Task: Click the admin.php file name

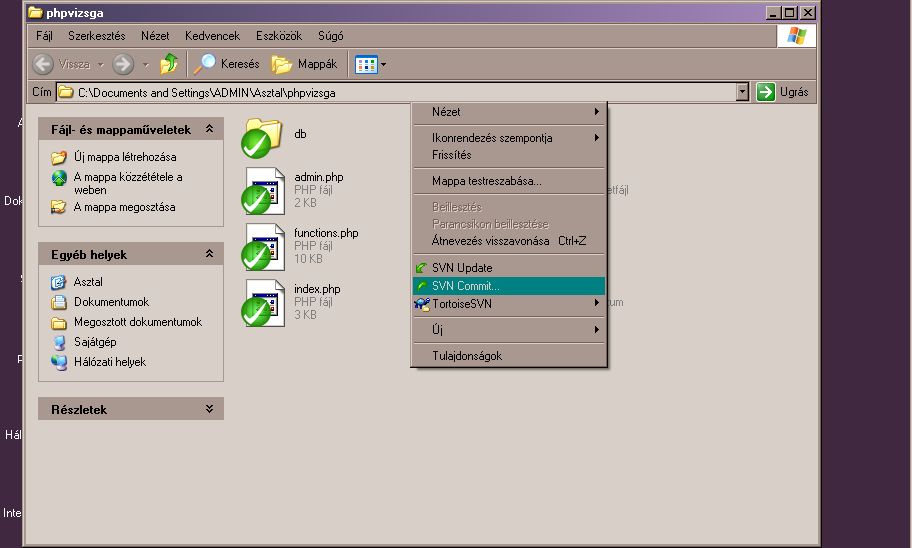Action: [319, 177]
